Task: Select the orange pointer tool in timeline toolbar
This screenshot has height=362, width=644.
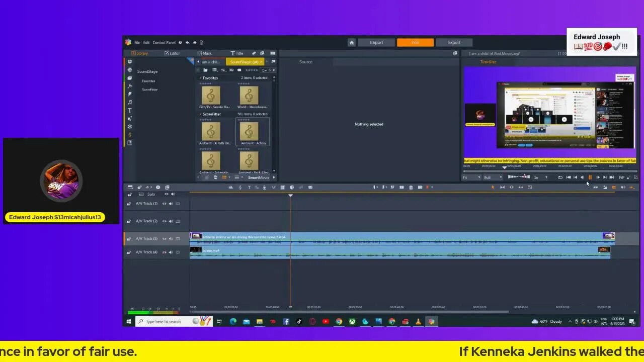Action: click(x=493, y=188)
